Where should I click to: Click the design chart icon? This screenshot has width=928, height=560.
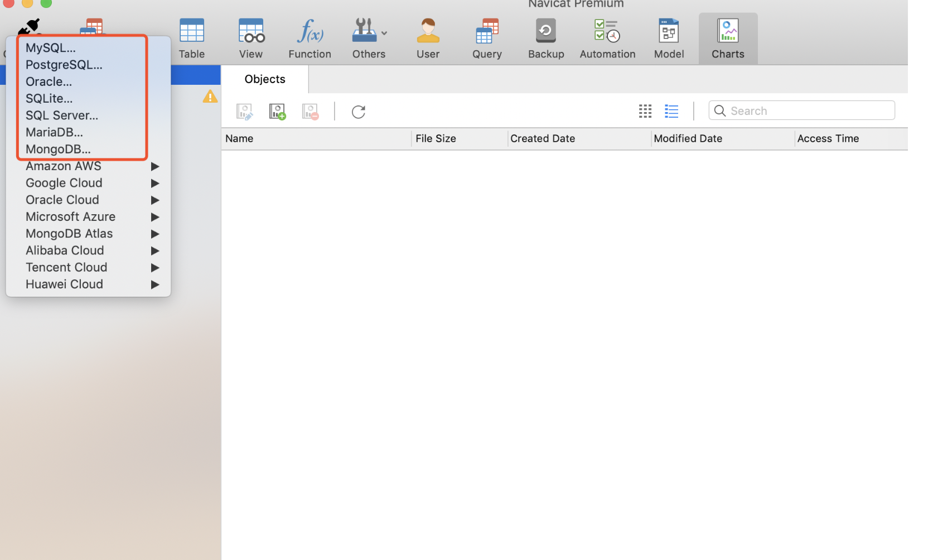coord(244,112)
